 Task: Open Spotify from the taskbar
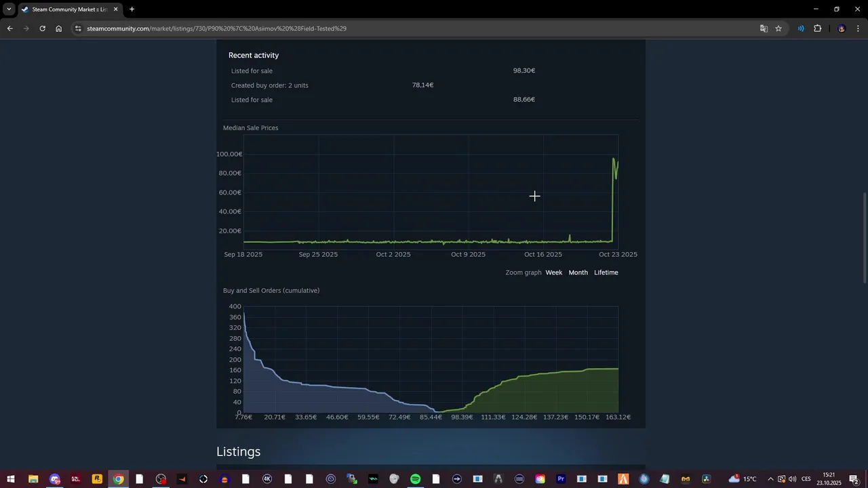[416, 479]
